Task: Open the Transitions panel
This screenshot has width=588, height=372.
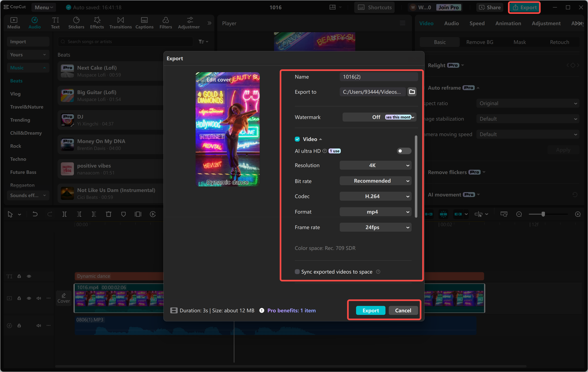Action: click(120, 23)
